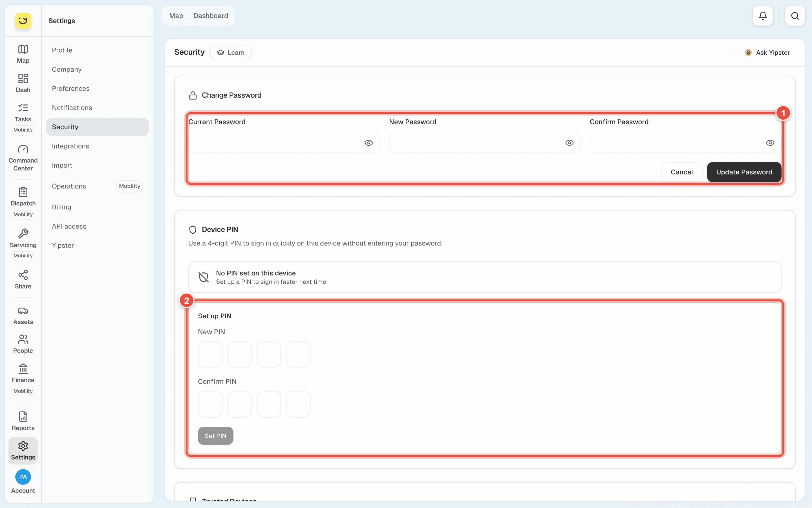Click the Update Password button

point(744,172)
